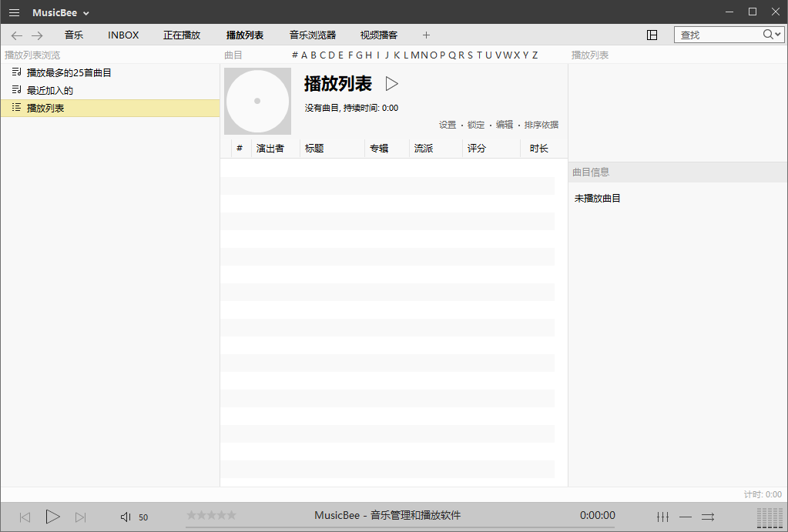
Task: Sort by the 演出者 column header
Action: click(276, 148)
